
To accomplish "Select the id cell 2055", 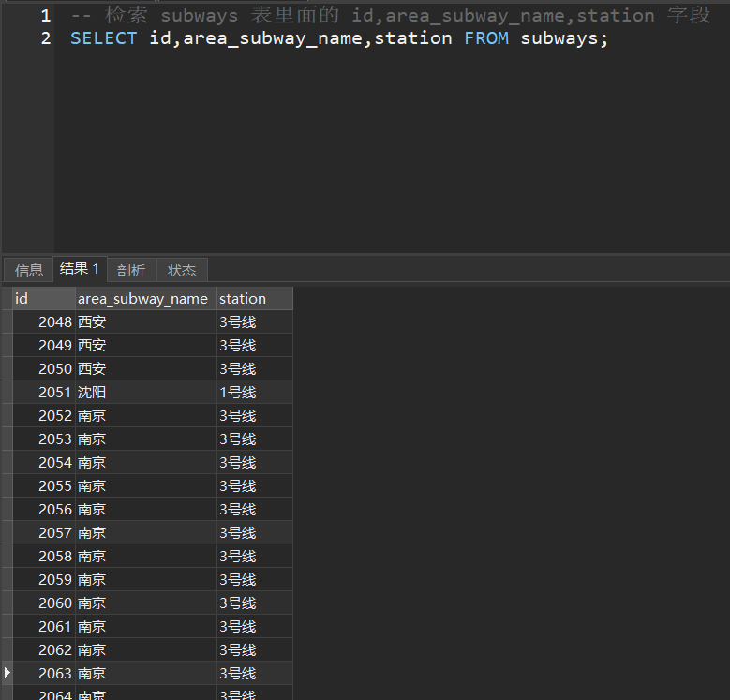I will (x=44, y=486).
